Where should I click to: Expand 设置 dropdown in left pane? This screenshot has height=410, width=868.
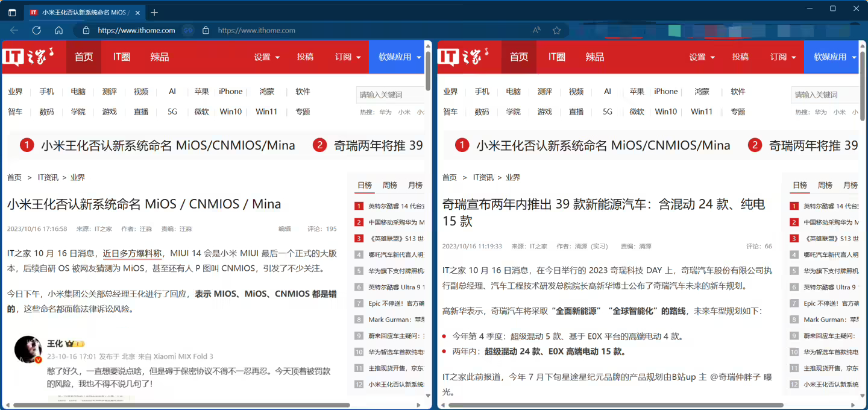click(x=267, y=57)
